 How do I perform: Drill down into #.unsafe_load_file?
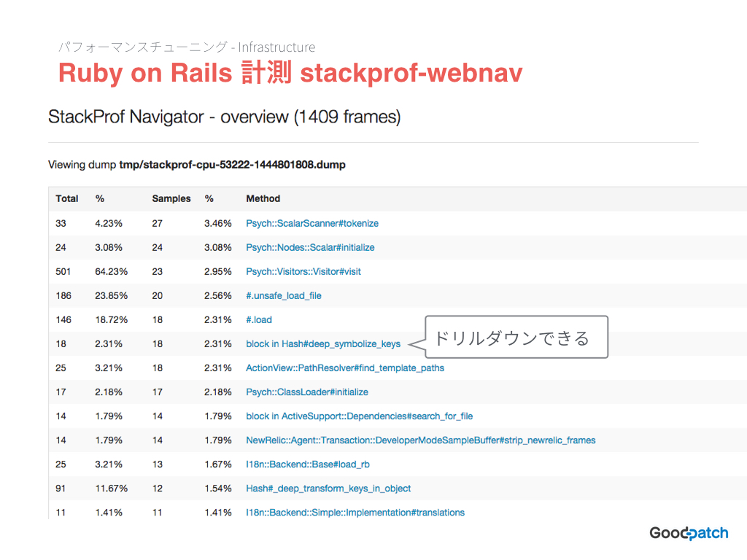pyautogui.click(x=284, y=296)
